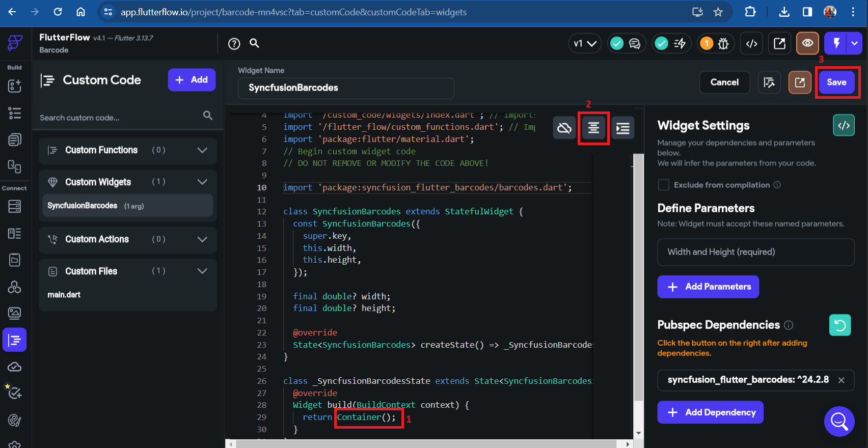The image size is (868, 448).
Task: Open the project issues bug icon
Action: pos(715,44)
